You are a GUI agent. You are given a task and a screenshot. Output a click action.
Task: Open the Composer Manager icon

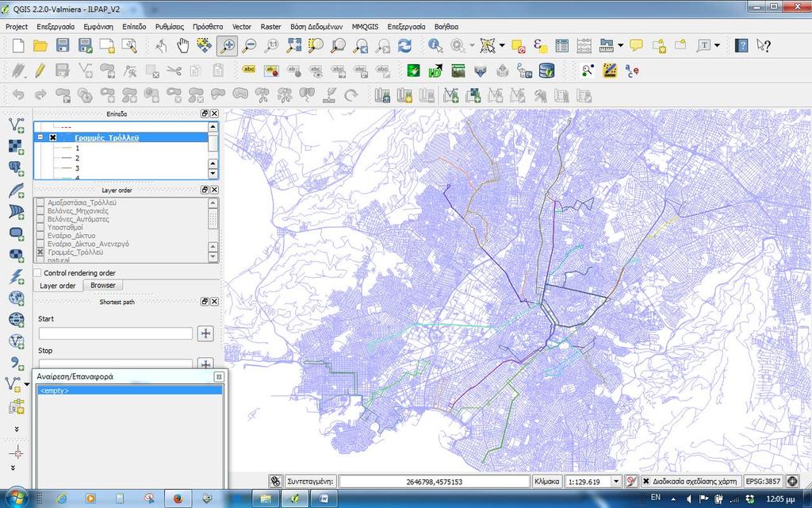(x=129, y=45)
